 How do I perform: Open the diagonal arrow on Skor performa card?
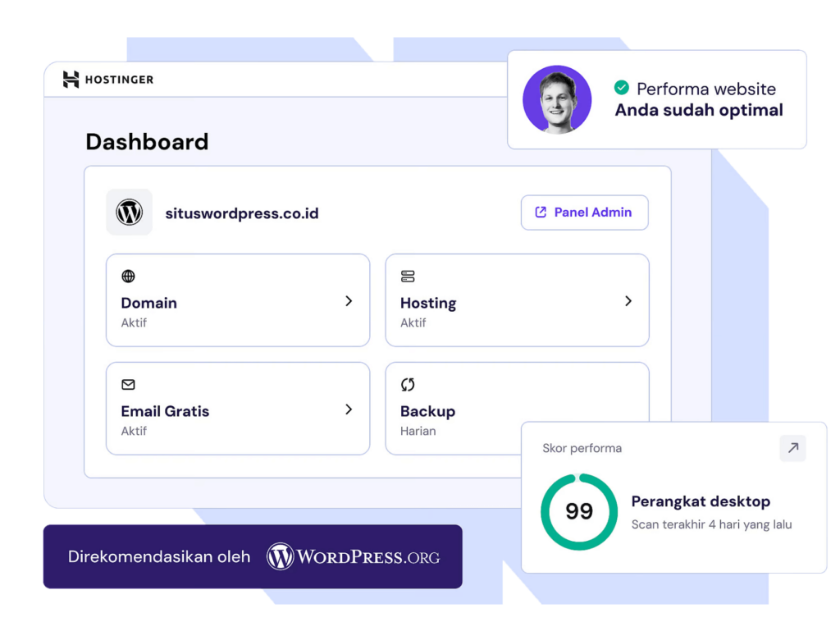792,448
